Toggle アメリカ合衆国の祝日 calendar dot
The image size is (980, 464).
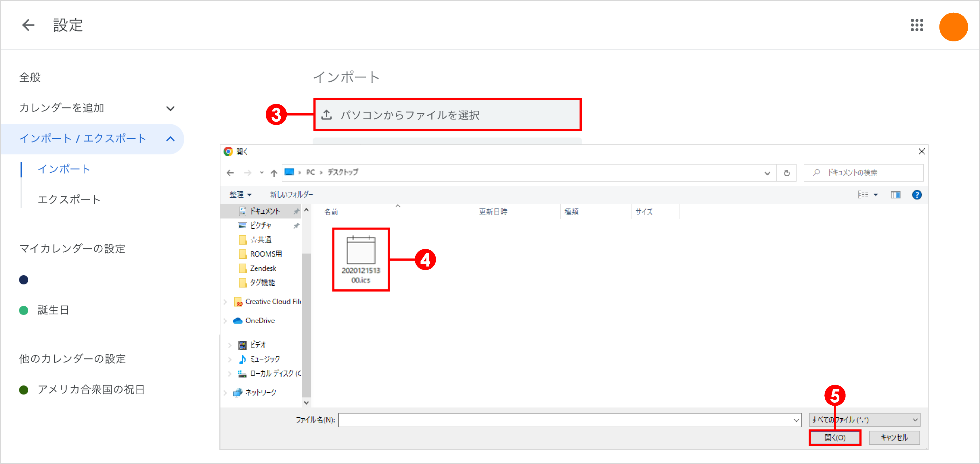point(24,389)
